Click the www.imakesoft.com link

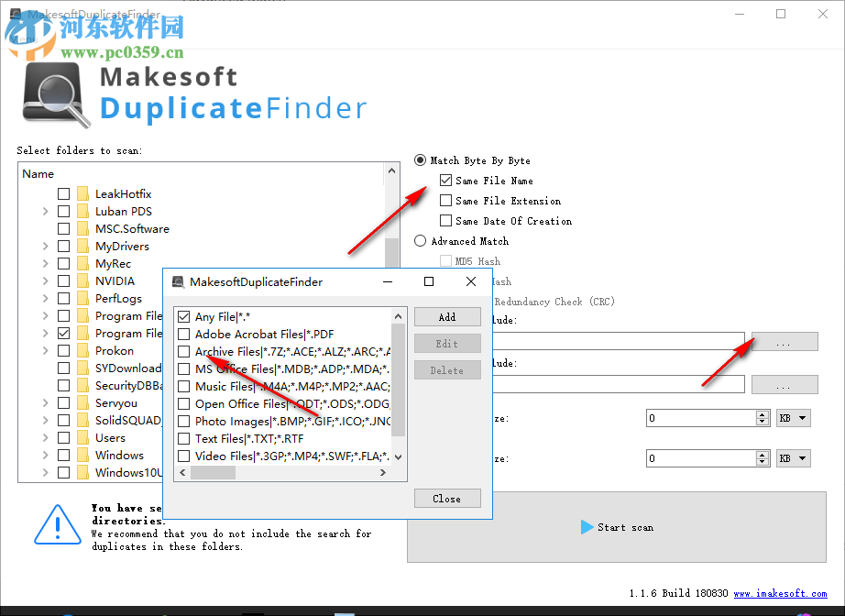tap(782, 593)
